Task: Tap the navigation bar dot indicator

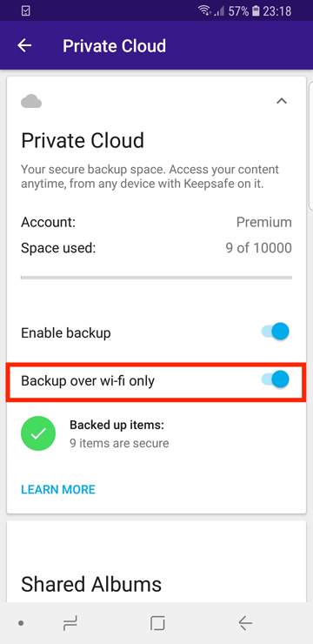Action: coord(21,623)
